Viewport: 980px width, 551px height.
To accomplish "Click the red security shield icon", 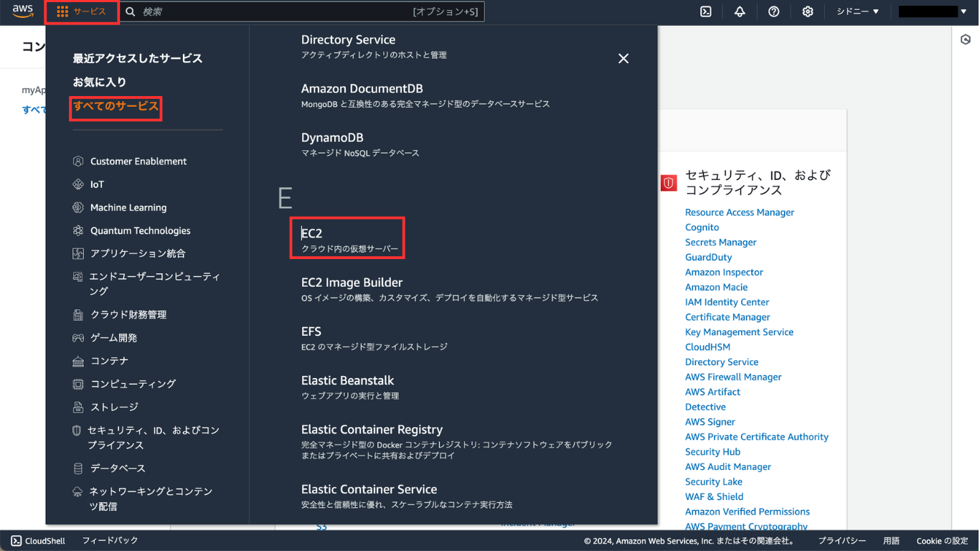I will (669, 183).
